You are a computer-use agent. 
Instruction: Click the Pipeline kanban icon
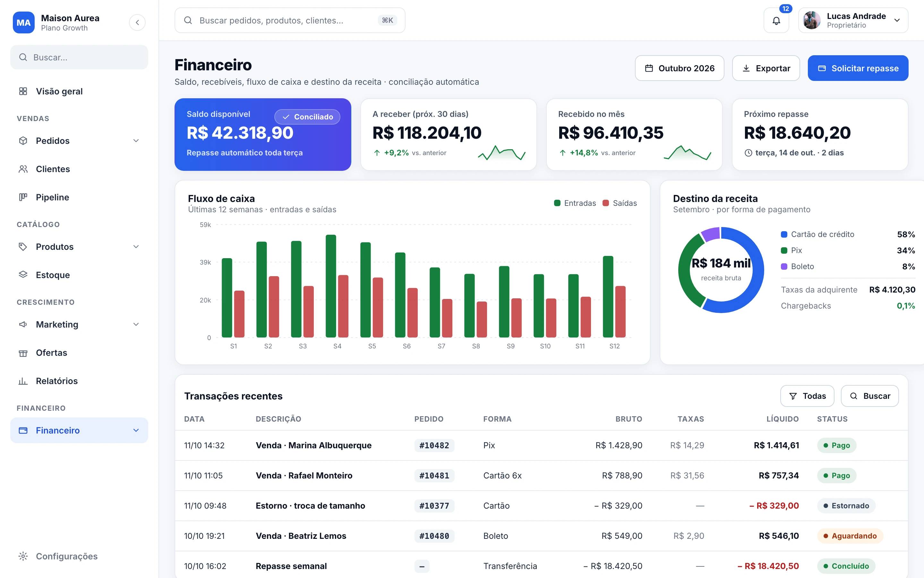tap(23, 197)
